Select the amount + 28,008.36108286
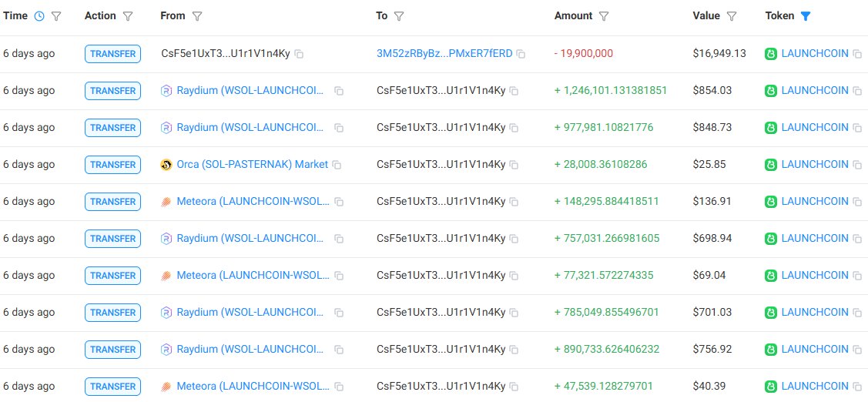Viewport: 868px width, 402px height. tap(601, 165)
